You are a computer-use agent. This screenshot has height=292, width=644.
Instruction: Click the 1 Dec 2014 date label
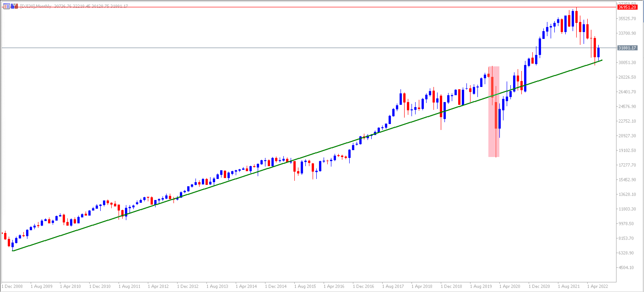click(276, 286)
